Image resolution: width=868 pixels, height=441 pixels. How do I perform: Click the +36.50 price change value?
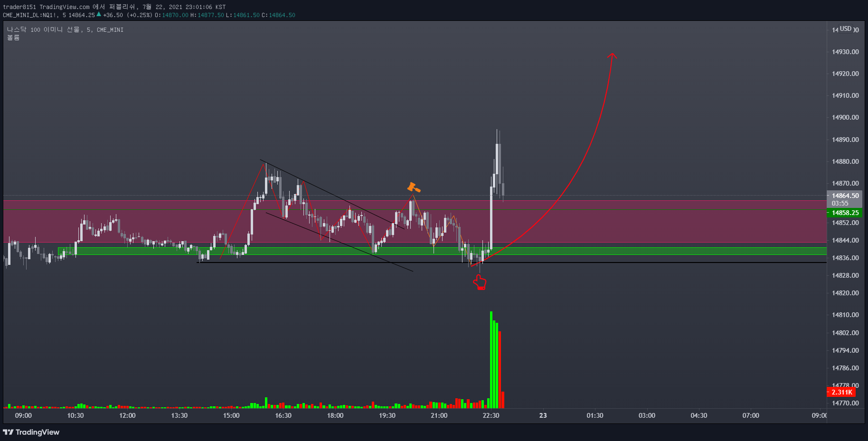click(113, 15)
